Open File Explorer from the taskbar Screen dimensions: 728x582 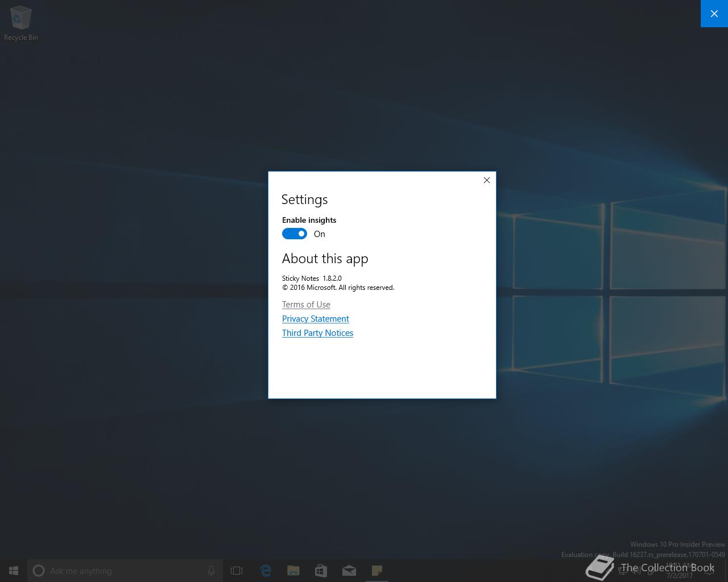[x=293, y=571]
